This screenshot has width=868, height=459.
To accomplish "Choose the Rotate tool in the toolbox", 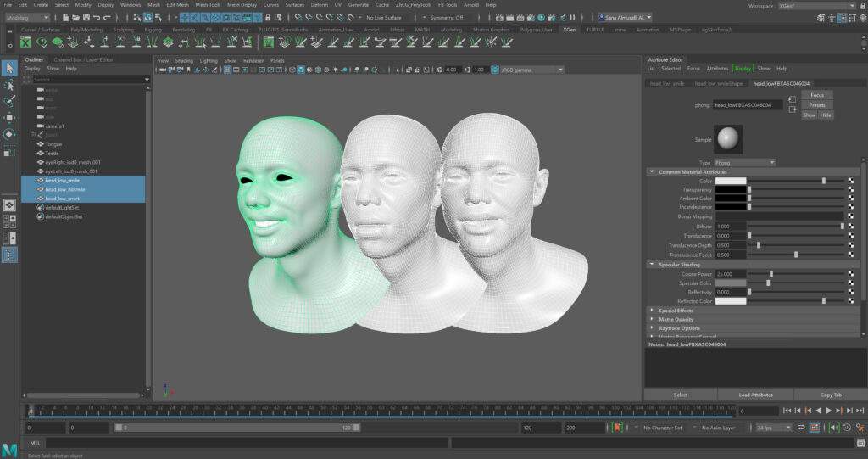I will click(x=9, y=134).
